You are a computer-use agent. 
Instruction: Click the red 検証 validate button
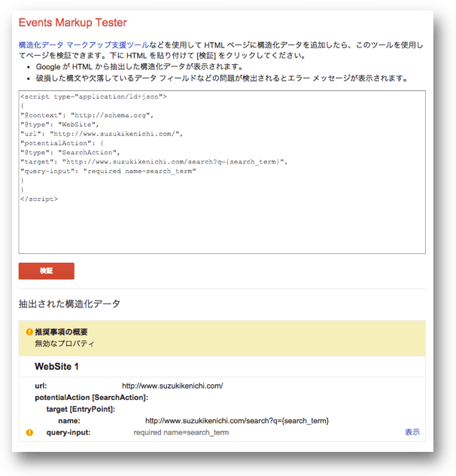47,271
